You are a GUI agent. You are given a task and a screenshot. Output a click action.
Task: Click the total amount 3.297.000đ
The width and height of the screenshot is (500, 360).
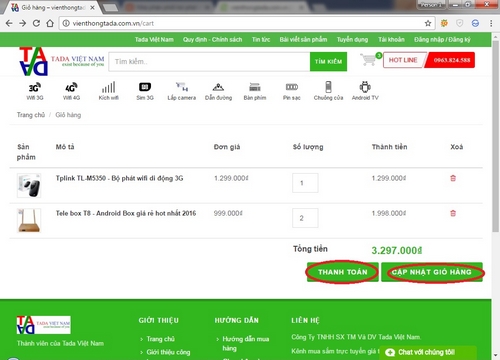coord(397,250)
